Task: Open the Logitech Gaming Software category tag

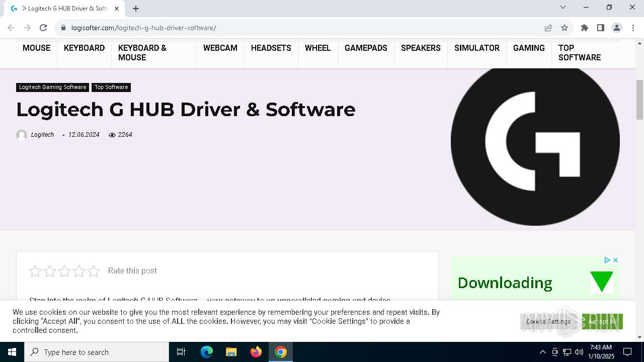Action: [52, 87]
